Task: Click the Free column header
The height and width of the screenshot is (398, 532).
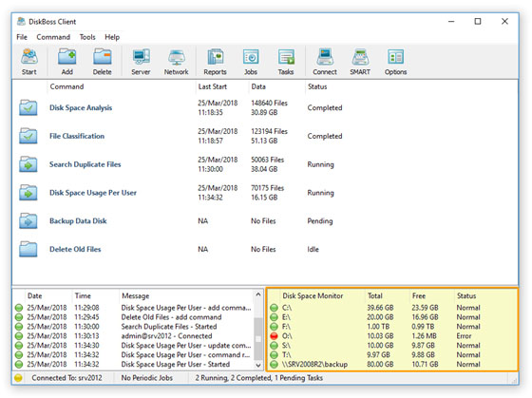Action: coord(419,295)
